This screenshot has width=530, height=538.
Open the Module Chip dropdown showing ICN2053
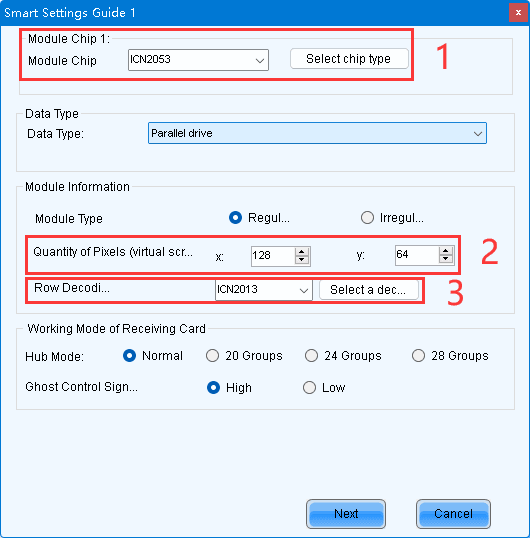(x=198, y=60)
